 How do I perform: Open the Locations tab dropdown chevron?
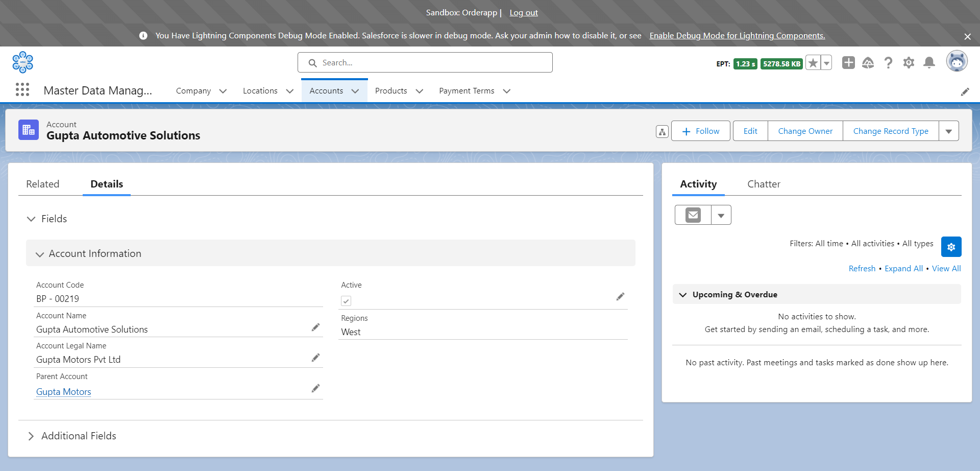coord(290,91)
